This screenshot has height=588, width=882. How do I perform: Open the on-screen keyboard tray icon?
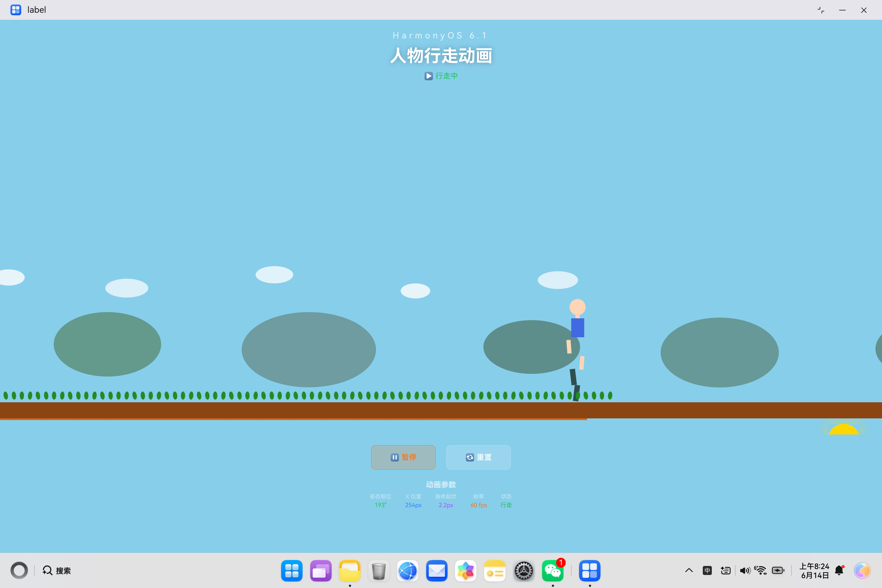[x=726, y=570]
